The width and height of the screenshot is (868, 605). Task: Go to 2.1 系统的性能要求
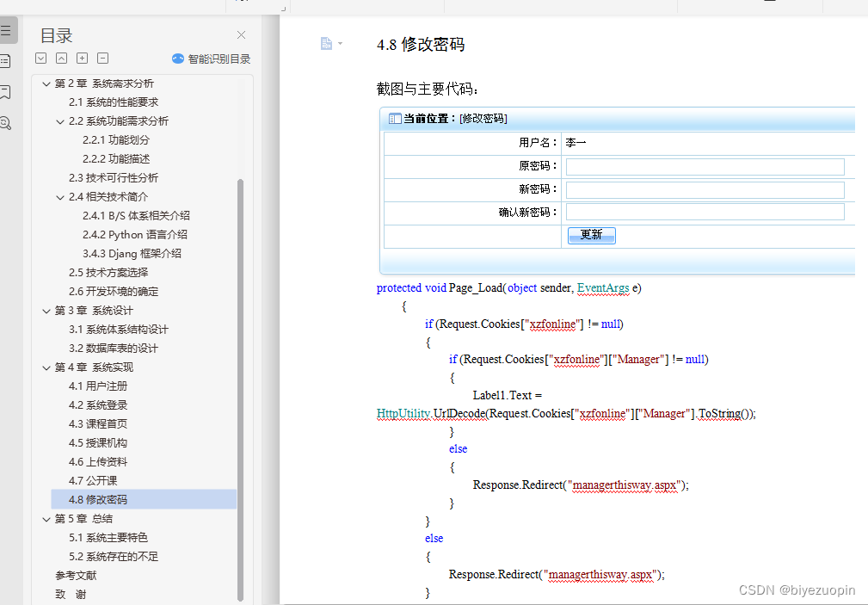click(114, 102)
